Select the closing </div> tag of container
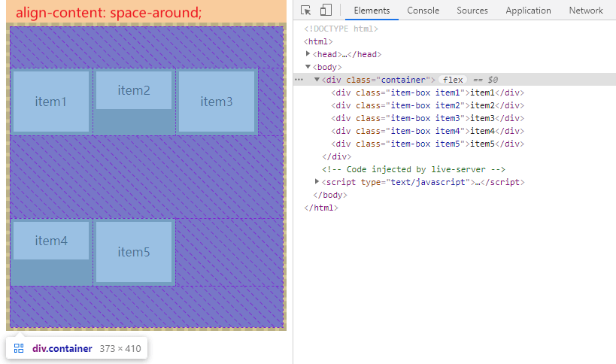Viewport: 616px width, 364px height. [x=336, y=156]
